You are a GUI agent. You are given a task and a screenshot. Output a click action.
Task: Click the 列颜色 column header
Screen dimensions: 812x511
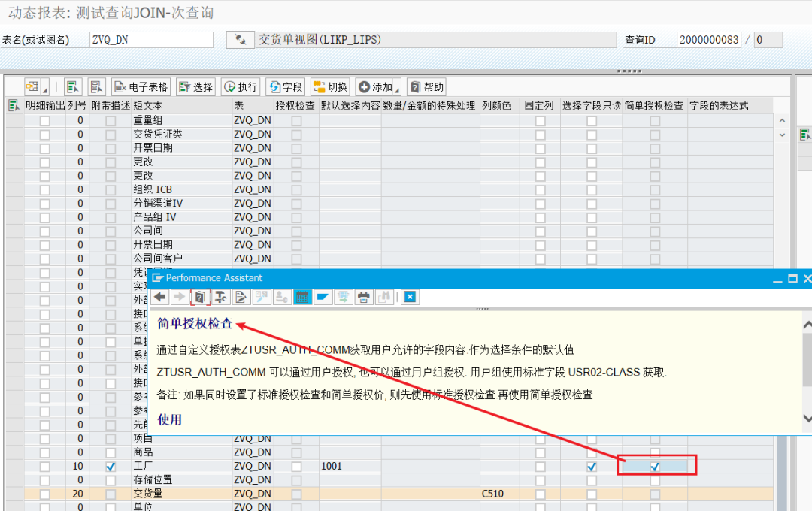(x=500, y=106)
